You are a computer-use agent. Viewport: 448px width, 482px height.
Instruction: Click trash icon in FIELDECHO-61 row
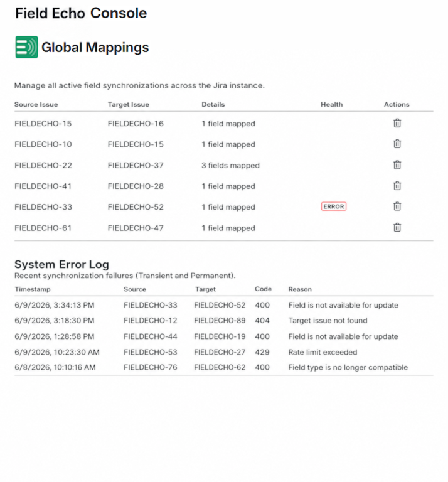click(397, 227)
